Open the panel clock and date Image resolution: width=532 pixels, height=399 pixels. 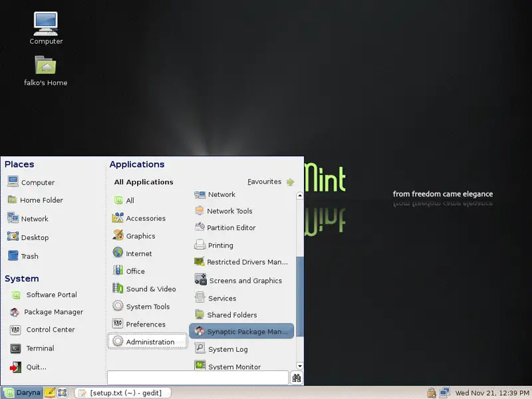click(x=492, y=393)
